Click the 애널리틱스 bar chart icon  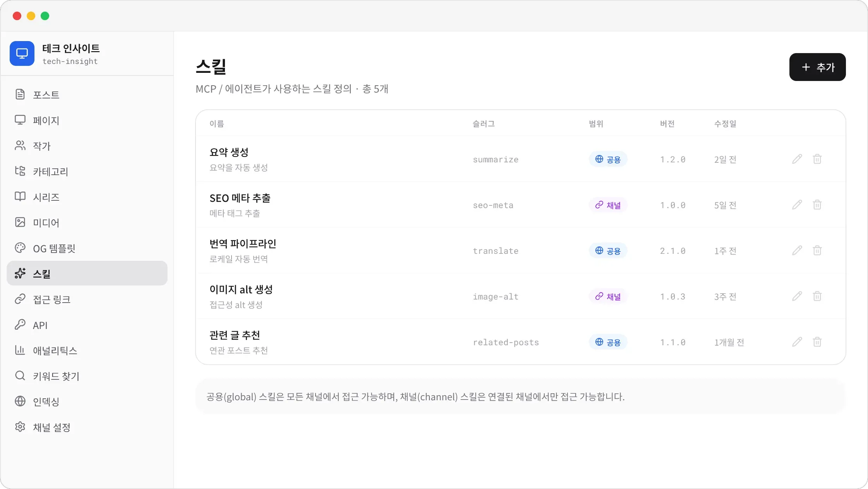tap(20, 350)
